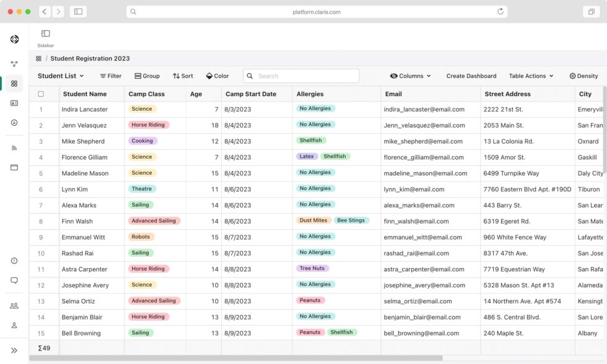Open the Color menu to color-code records
The image size is (607, 364).
(217, 76)
